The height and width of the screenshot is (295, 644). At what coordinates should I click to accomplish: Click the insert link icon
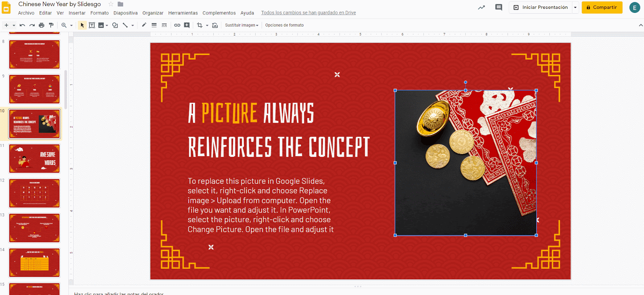point(177,25)
